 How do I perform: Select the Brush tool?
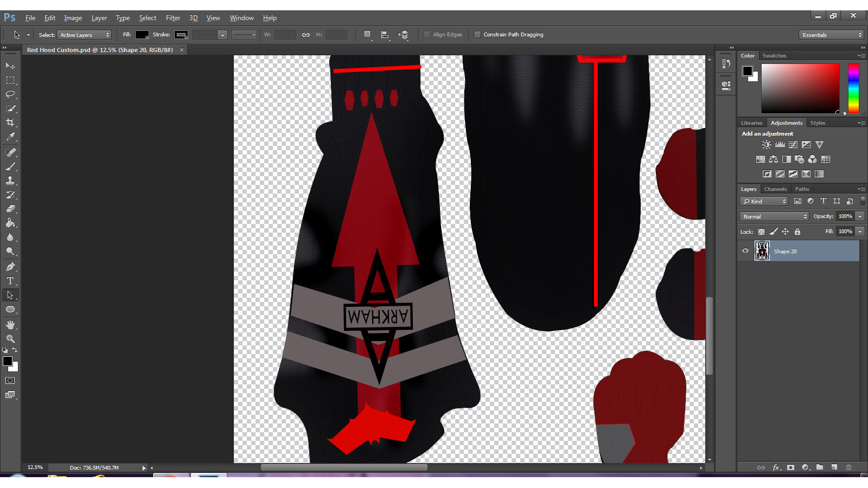(10, 166)
